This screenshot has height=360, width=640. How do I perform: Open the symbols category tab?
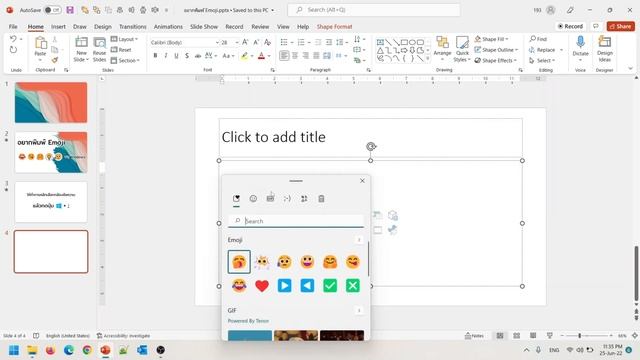pos(304,198)
